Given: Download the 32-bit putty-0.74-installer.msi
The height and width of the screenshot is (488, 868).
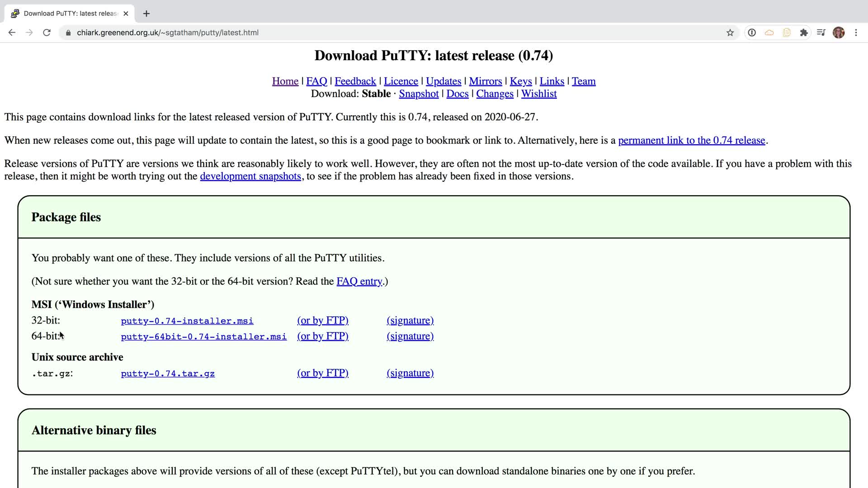Looking at the screenshot, I should (x=187, y=321).
